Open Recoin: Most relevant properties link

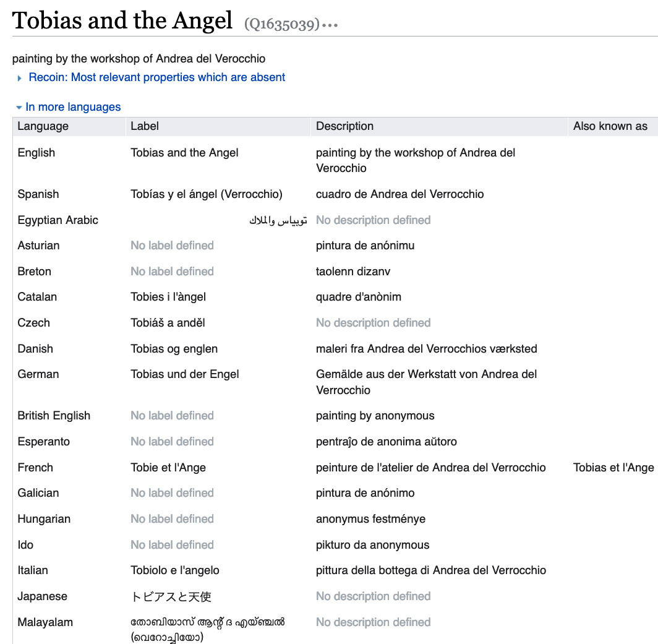coord(157,77)
